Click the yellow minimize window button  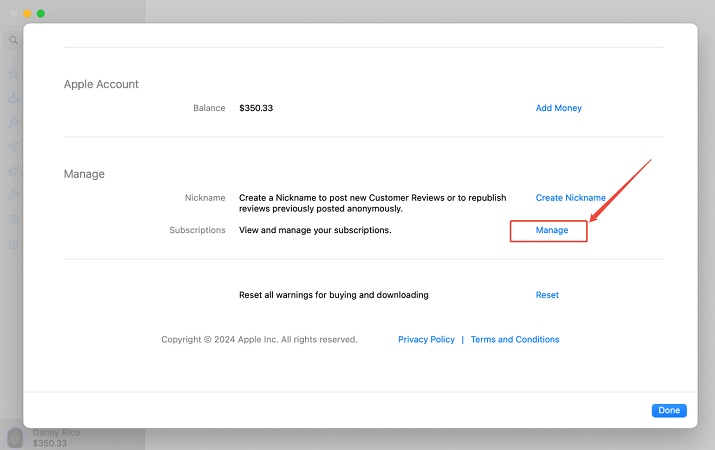pyautogui.click(x=27, y=14)
